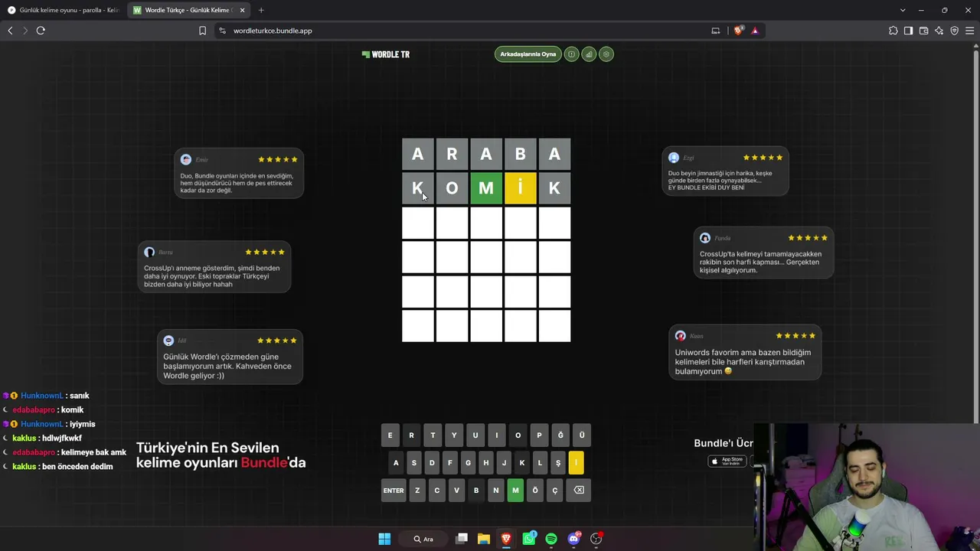The height and width of the screenshot is (551, 980).
Task: Open Task View on the taskbar
Action: (462, 539)
